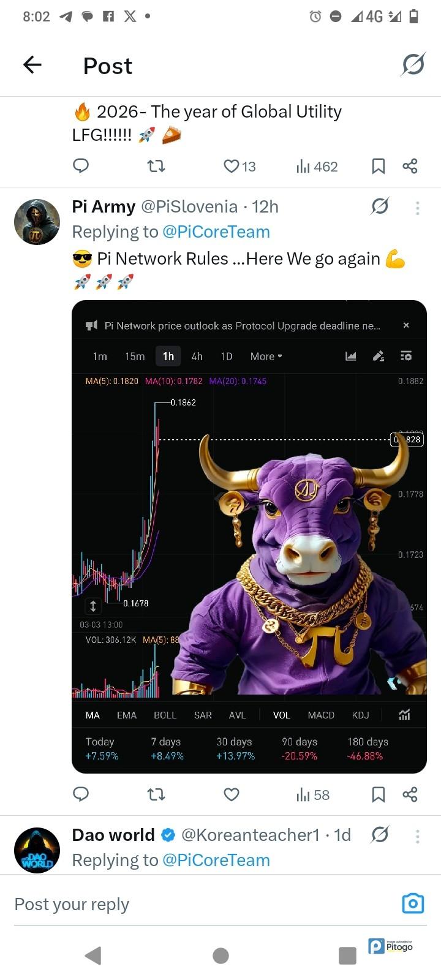This screenshot has height=980, width=441.
Task: Open Dao world post overflow menu
Action: [x=417, y=836]
